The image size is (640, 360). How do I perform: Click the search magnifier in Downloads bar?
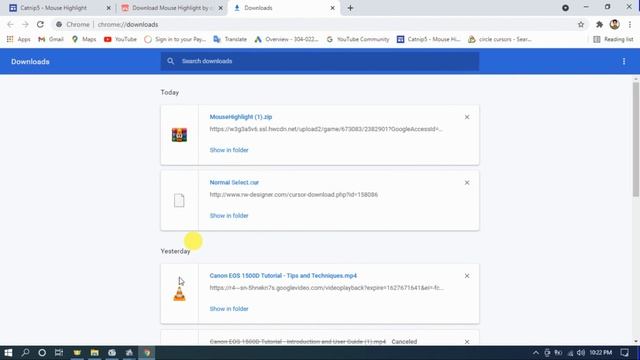tap(171, 61)
